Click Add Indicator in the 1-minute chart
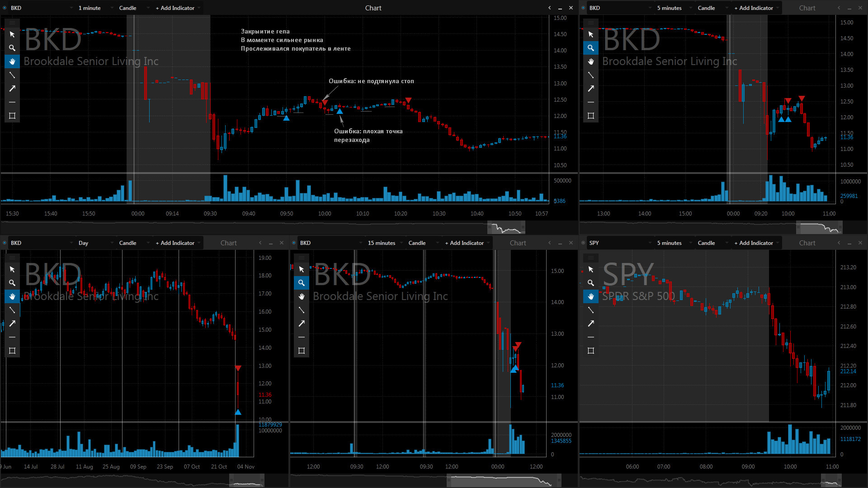868x488 pixels. click(175, 8)
